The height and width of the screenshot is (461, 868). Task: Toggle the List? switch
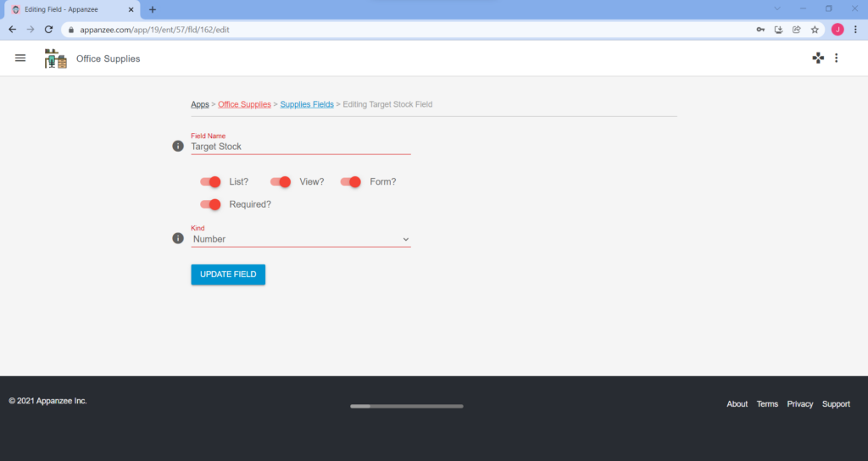(x=210, y=181)
